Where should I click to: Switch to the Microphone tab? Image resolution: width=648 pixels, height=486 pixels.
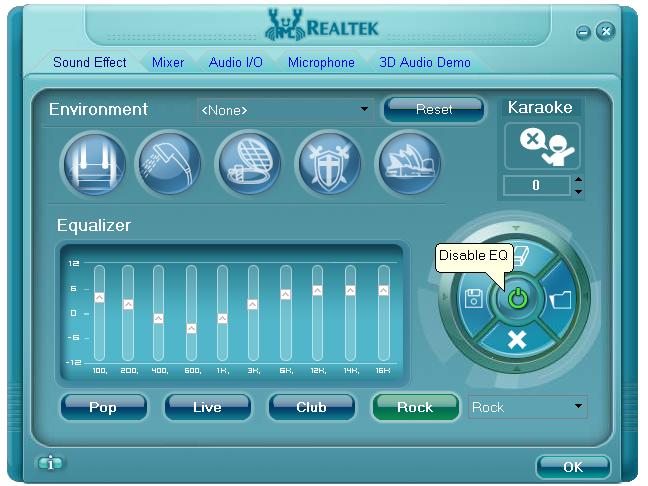click(x=321, y=62)
